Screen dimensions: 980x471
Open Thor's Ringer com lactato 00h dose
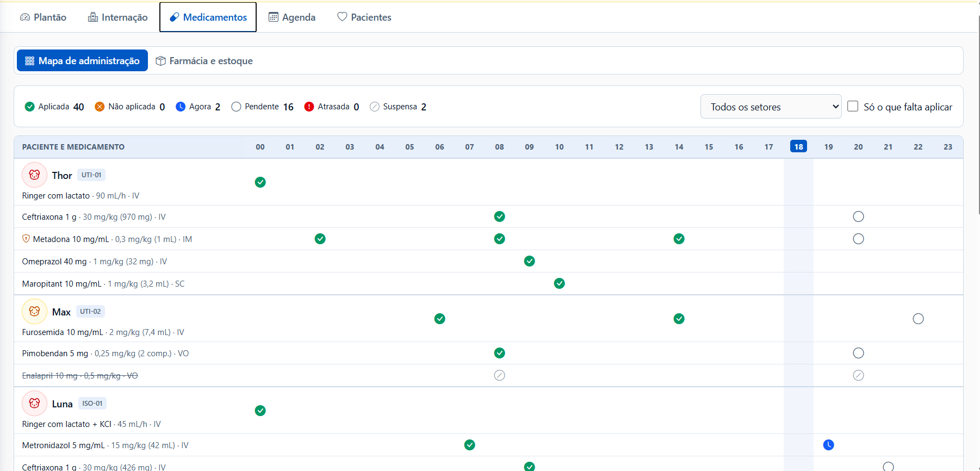pos(260,182)
